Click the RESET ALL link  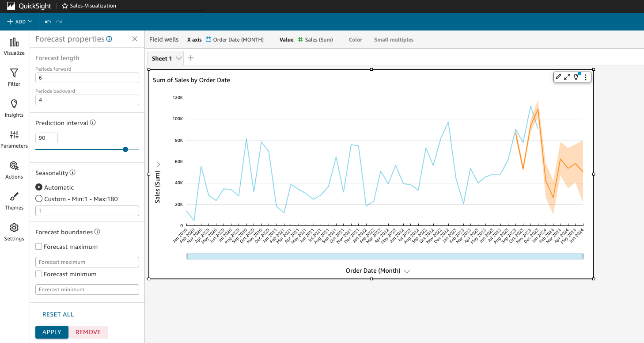58,314
